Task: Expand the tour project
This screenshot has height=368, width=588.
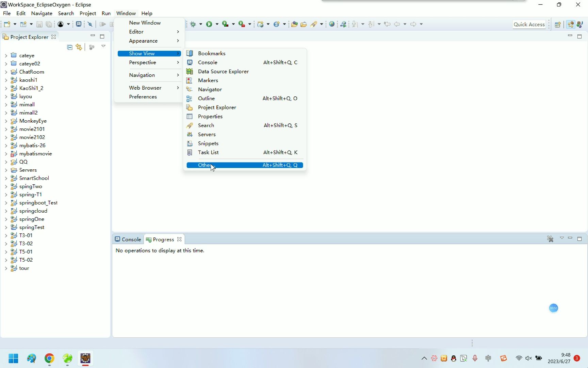Action: 6,268
